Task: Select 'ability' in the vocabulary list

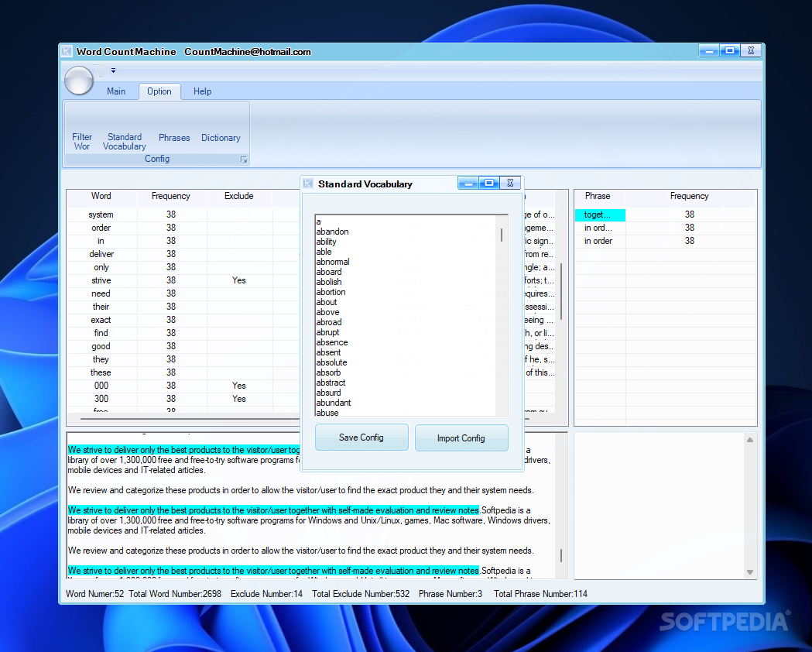Action: (326, 242)
